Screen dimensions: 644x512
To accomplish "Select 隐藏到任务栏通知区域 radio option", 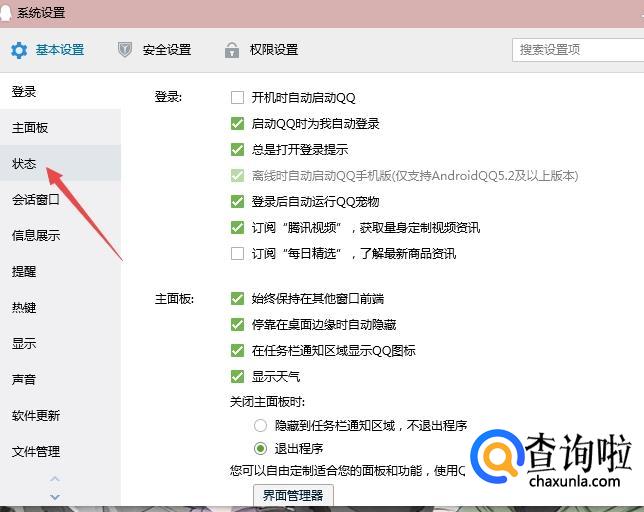I will pos(260,425).
